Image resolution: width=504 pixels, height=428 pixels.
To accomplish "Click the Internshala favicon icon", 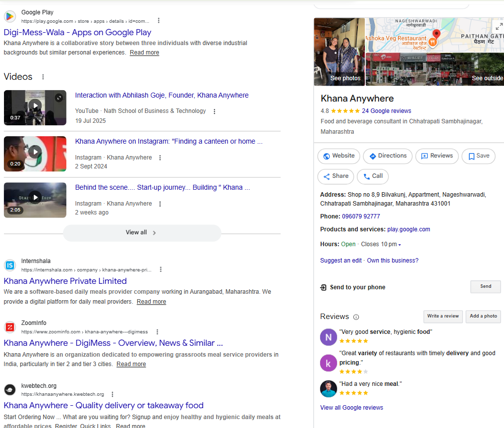I will click(x=10, y=265).
